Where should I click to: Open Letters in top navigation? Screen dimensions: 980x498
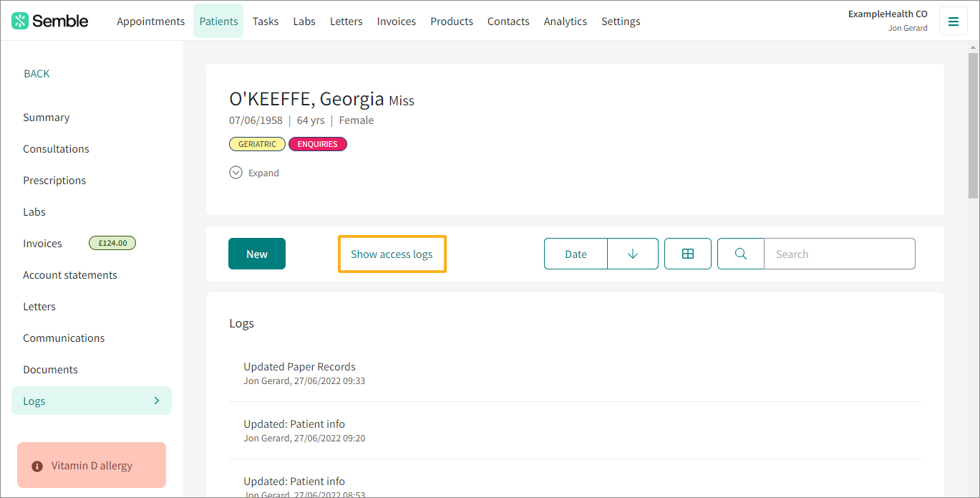[x=346, y=21]
